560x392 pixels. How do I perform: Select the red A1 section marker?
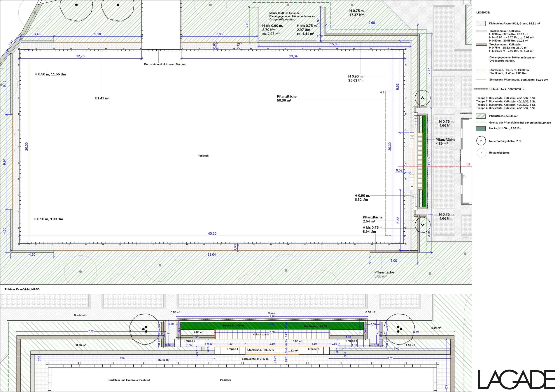(x=382, y=92)
